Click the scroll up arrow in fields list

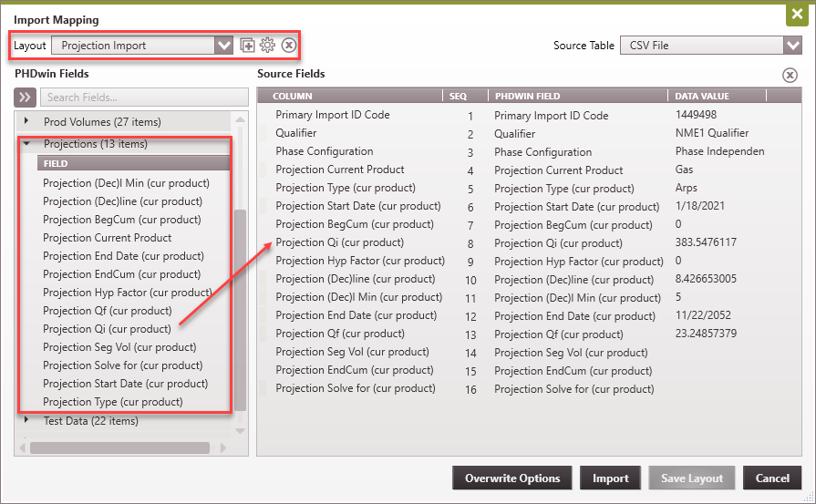[240, 119]
